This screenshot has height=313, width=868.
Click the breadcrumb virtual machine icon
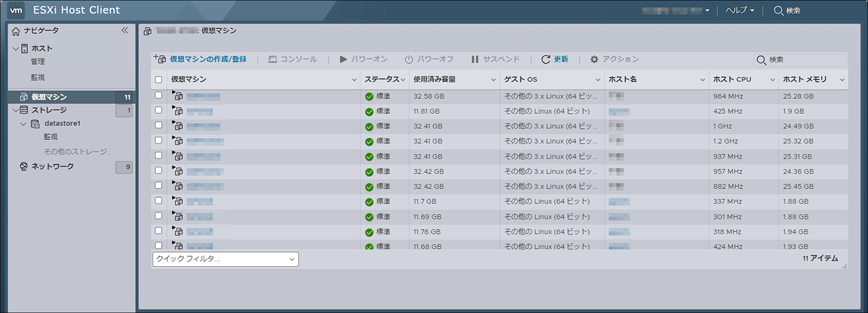point(148,30)
